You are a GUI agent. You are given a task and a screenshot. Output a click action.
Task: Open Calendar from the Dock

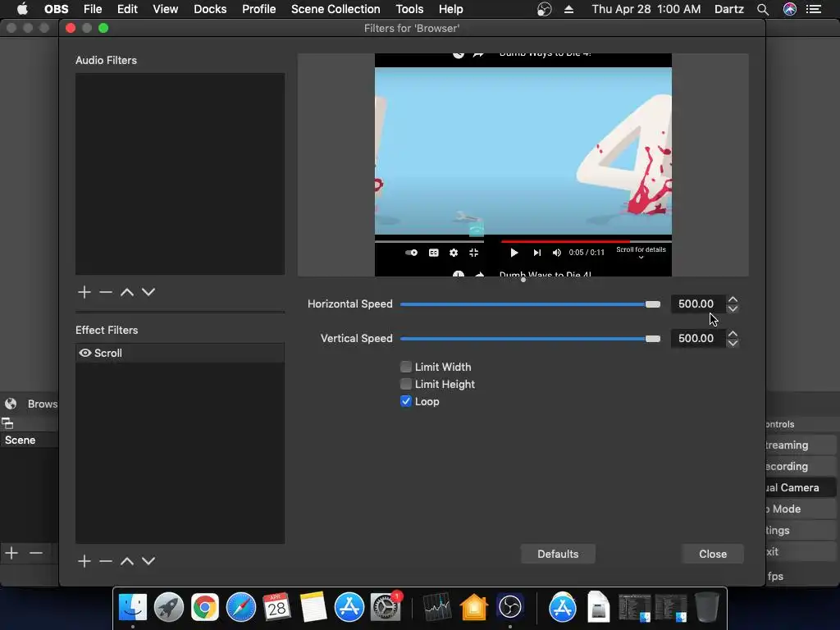277,608
